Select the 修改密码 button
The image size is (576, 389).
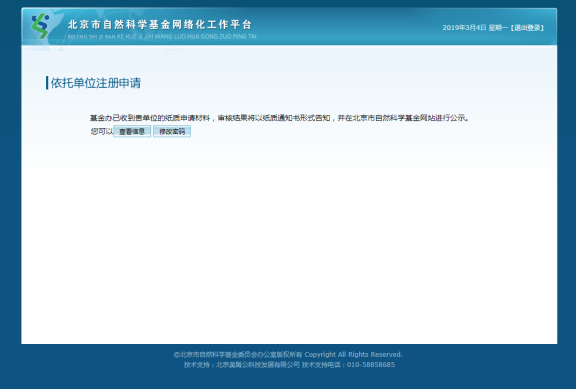[172, 131]
